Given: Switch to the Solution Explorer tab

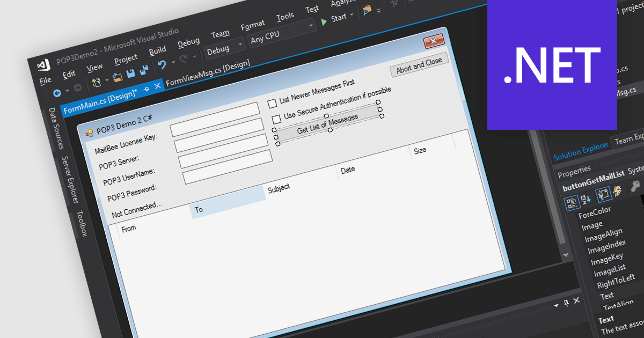Looking at the screenshot, I should click(x=581, y=152).
